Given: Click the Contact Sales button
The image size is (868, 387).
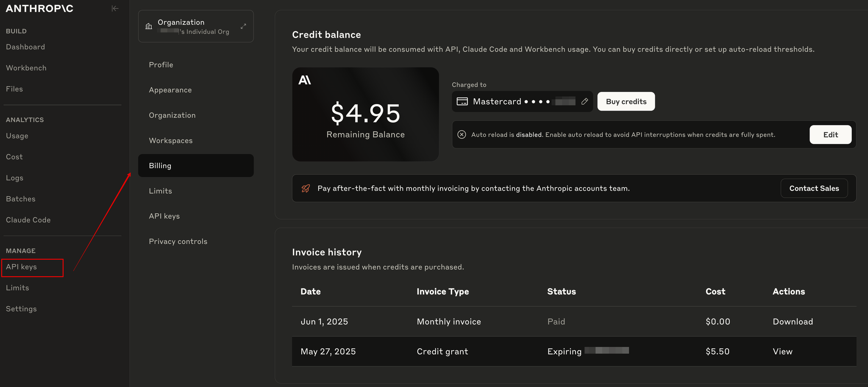Looking at the screenshot, I should click(814, 188).
